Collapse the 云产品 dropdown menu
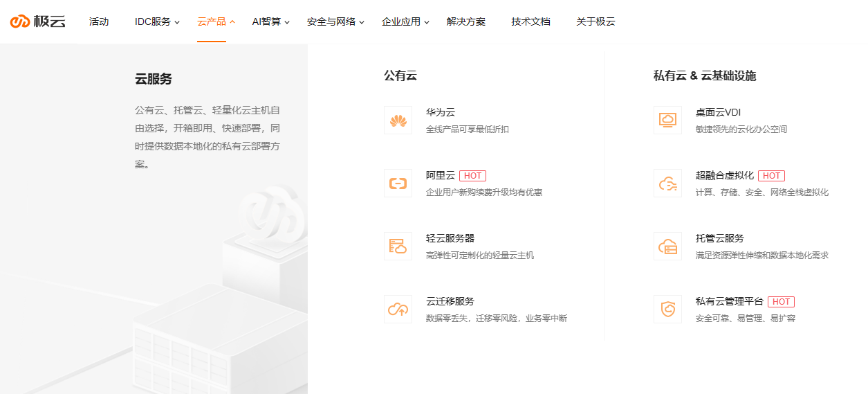868x394 pixels. pos(216,21)
